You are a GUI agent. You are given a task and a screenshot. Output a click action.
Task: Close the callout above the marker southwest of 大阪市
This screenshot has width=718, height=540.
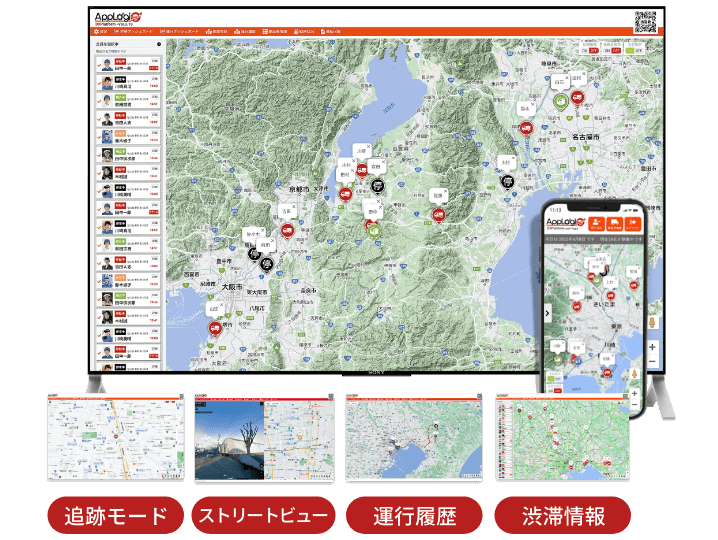[x=222, y=305]
